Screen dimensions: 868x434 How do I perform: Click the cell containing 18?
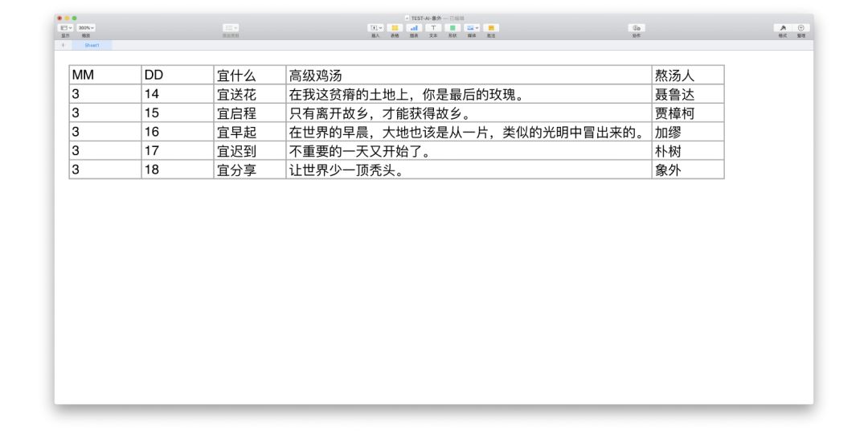(x=178, y=170)
